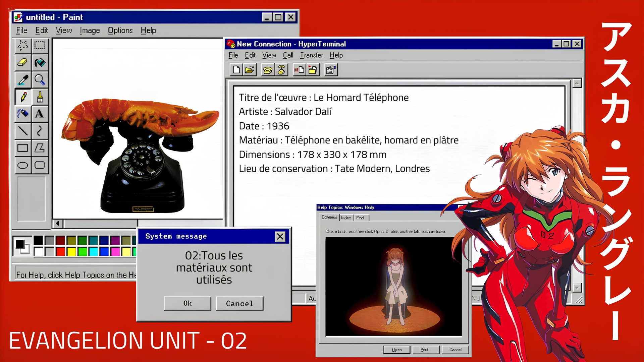The image size is (644, 362).
Task: Pick the white palette swatch in Paint
Action: 39,251
